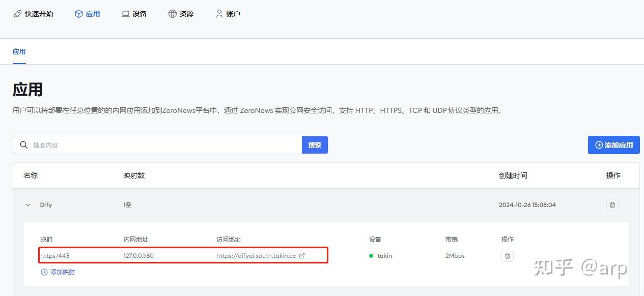Switch to the 应用 tab below the navbar
The height and width of the screenshot is (296, 644).
[19, 51]
